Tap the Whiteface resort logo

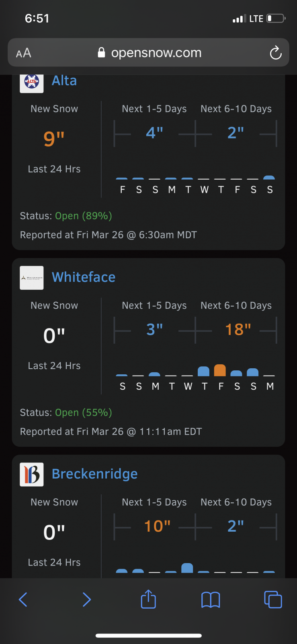31,278
